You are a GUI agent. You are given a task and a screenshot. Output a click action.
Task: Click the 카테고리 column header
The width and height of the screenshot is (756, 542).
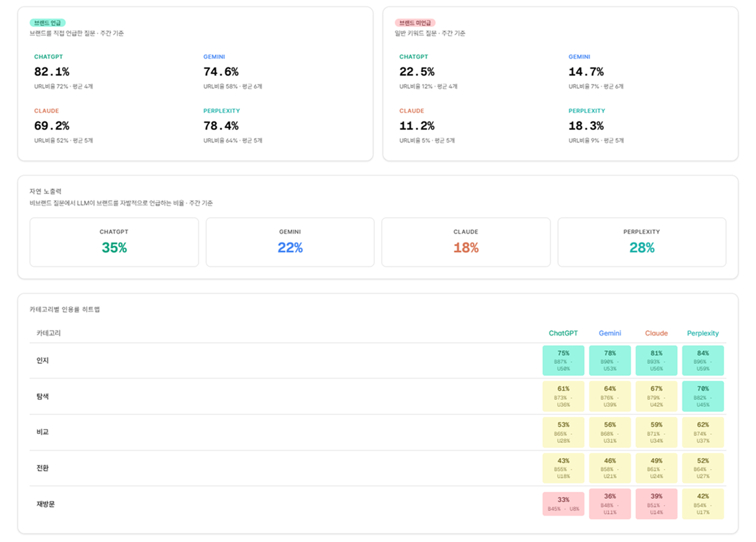(x=48, y=333)
